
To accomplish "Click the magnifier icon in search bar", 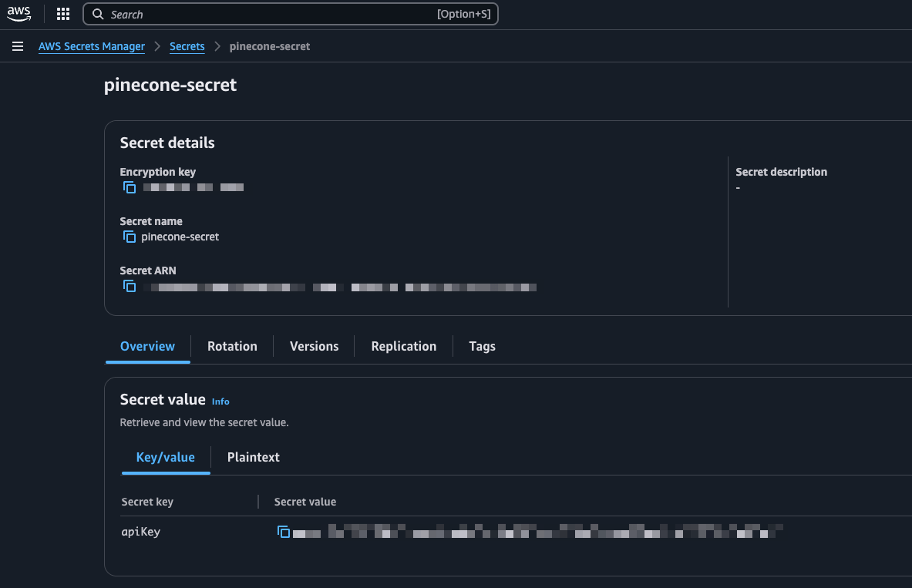I will coord(98,14).
